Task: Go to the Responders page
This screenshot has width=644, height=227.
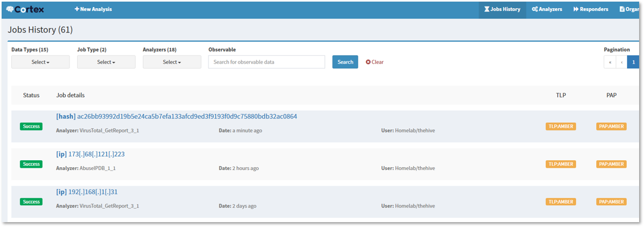Action: [x=590, y=9]
